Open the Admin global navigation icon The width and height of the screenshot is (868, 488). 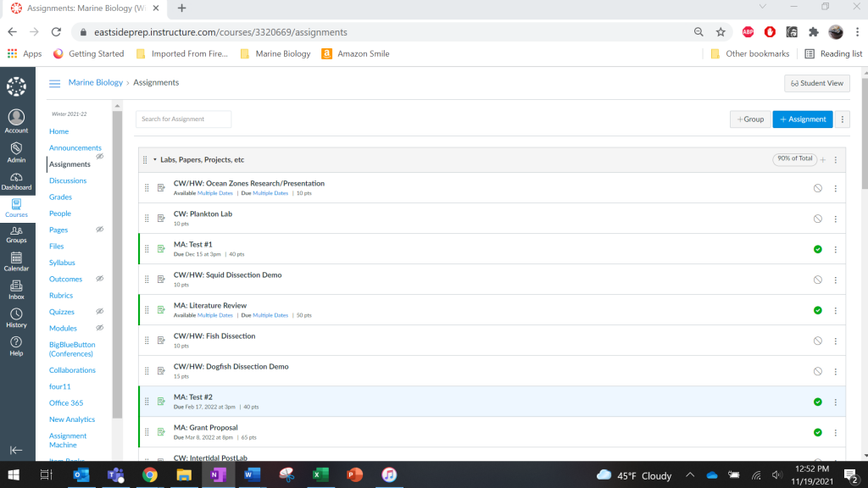pos(17,152)
